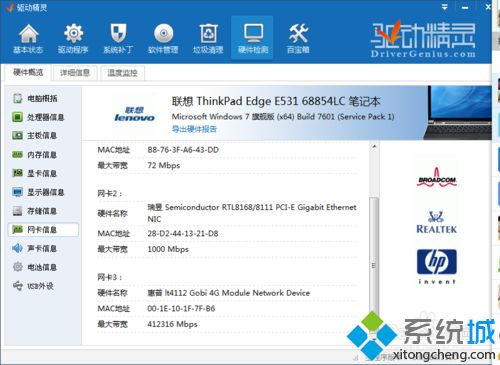
Task: Open the 垃圾清理 recycle bin icon
Action: pos(208,38)
